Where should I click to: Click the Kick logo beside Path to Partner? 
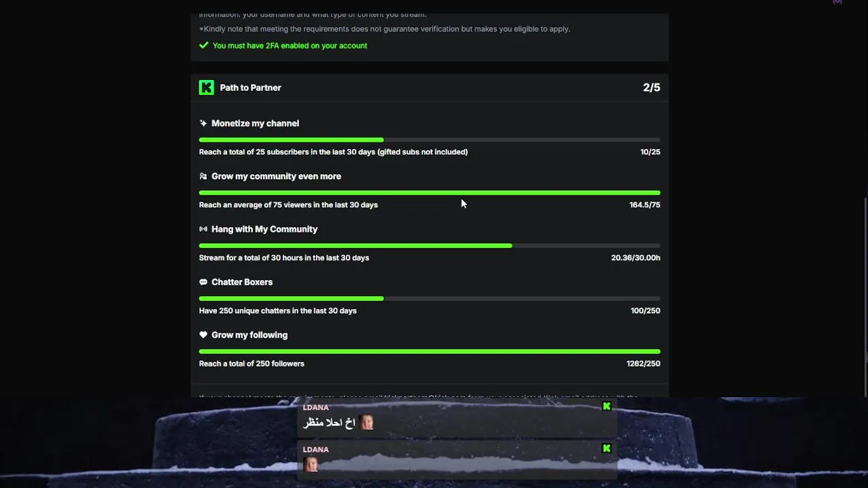coord(206,87)
